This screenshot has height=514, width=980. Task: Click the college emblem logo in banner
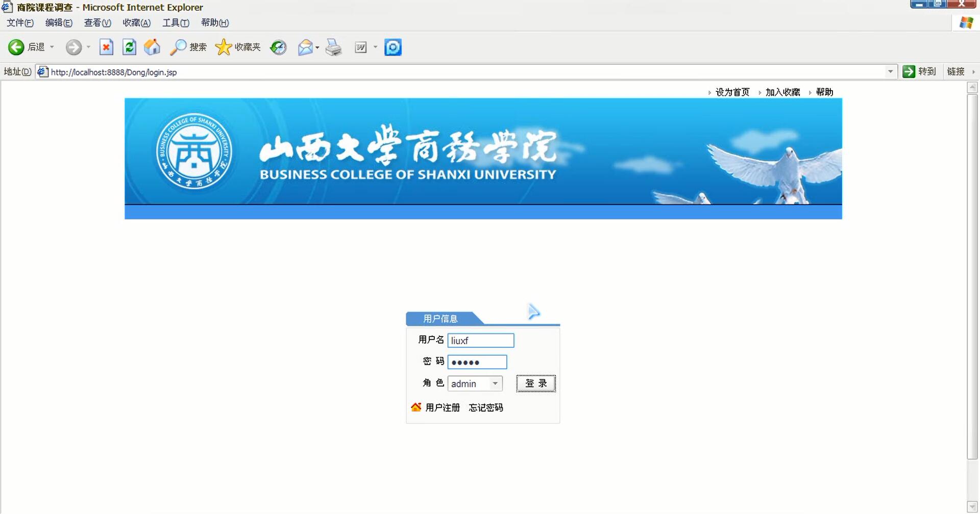pyautogui.click(x=194, y=151)
